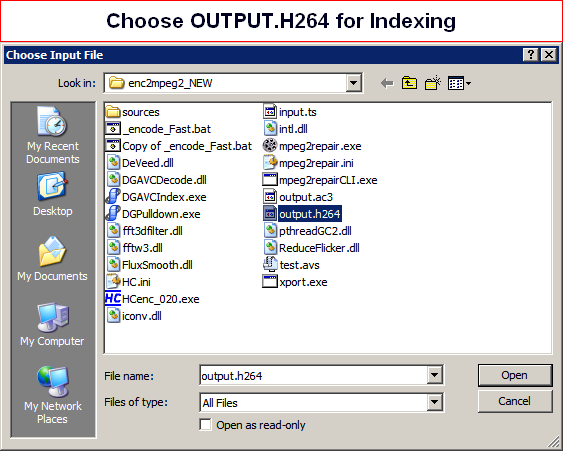
Task: Create a new folder icon
Action: click(x=433, y=83)
